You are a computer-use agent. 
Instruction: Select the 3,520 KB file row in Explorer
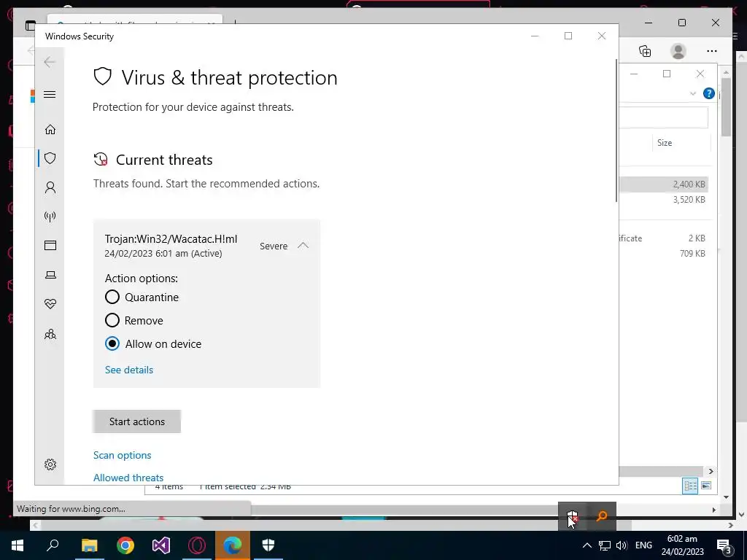click(664, 200)
